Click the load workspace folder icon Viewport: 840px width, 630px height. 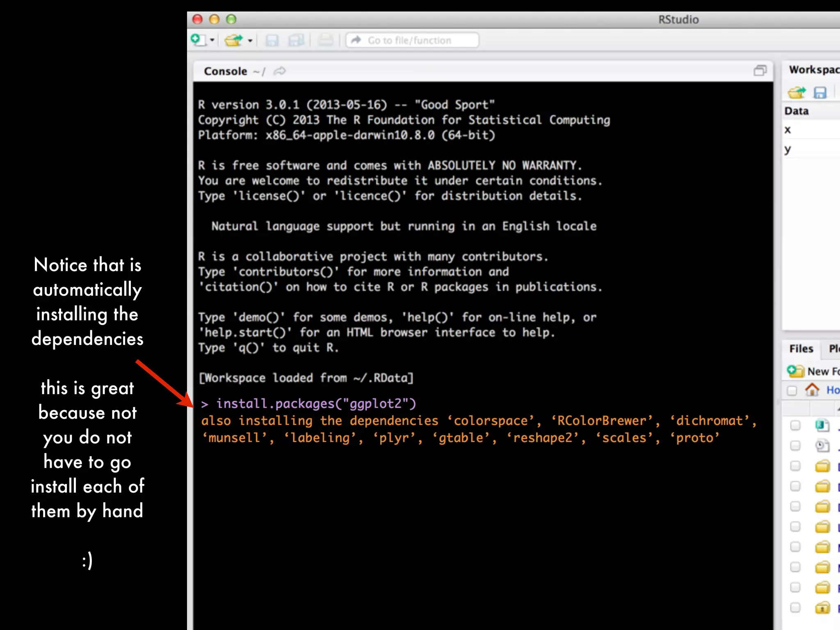797,92
